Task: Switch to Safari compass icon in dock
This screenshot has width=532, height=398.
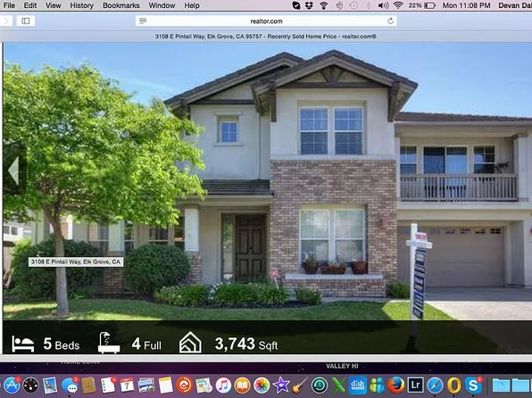Action: [435, 386]
